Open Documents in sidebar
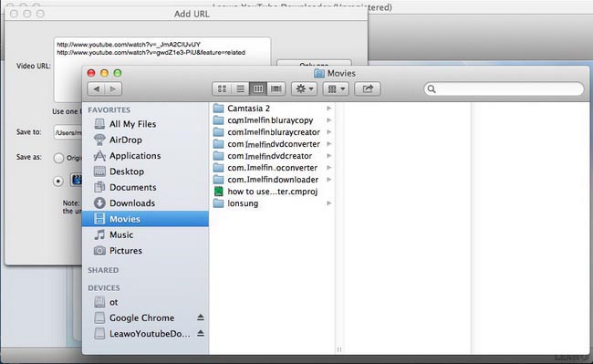 click(x=145, y=188)
